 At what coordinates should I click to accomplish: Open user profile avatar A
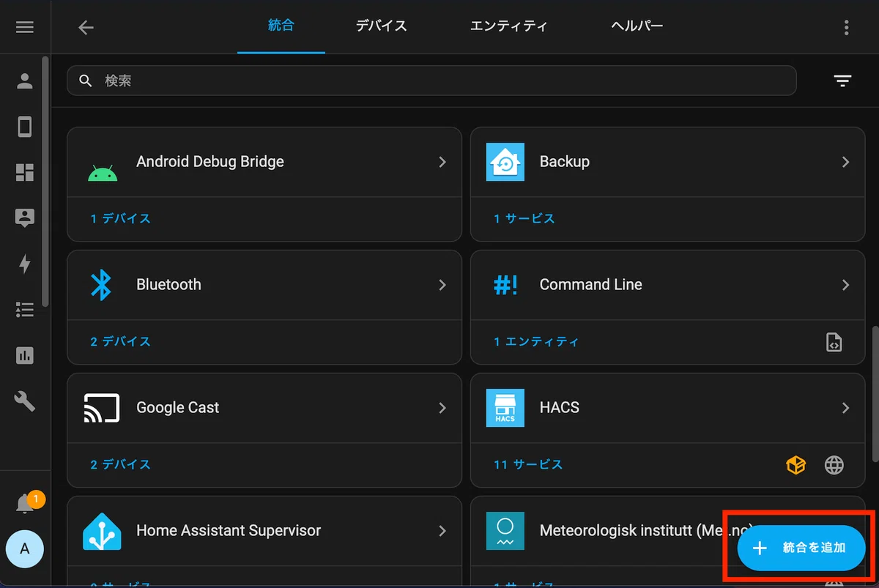[25, 549]
